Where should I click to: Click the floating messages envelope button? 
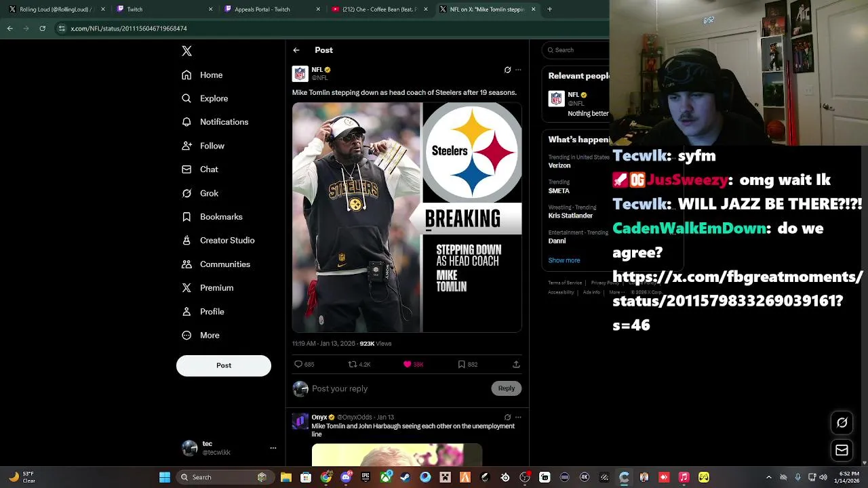(842, 450)
